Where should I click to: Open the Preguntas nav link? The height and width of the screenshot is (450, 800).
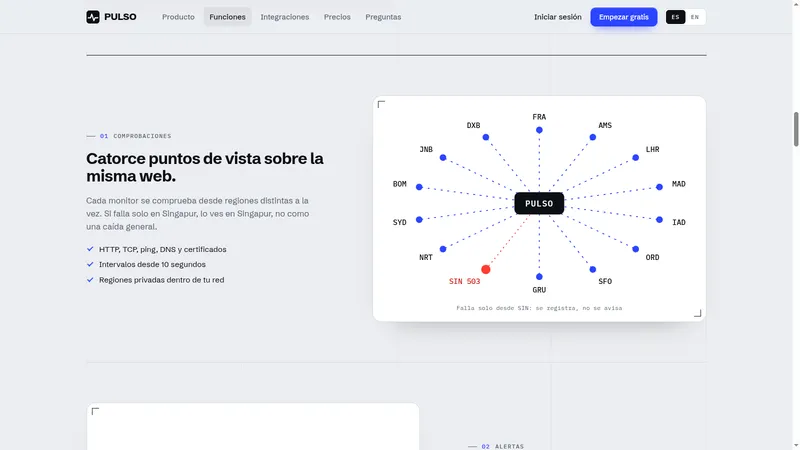(383, 17)
